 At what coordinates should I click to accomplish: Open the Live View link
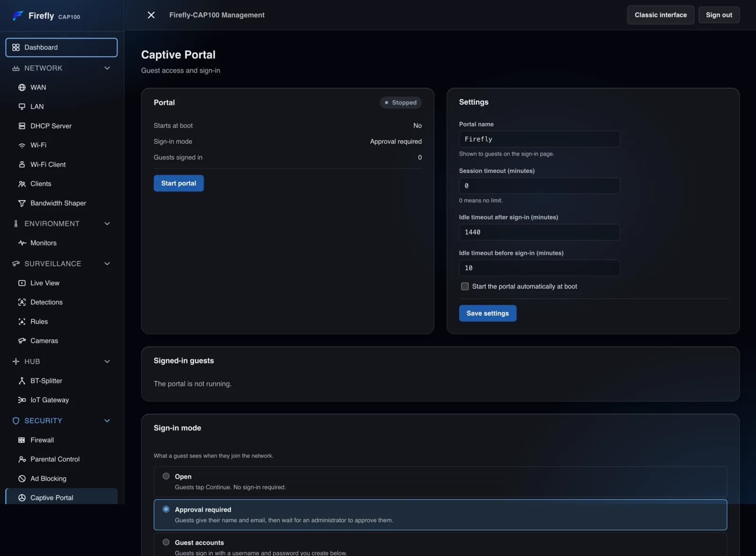click(x=61, y=283)
